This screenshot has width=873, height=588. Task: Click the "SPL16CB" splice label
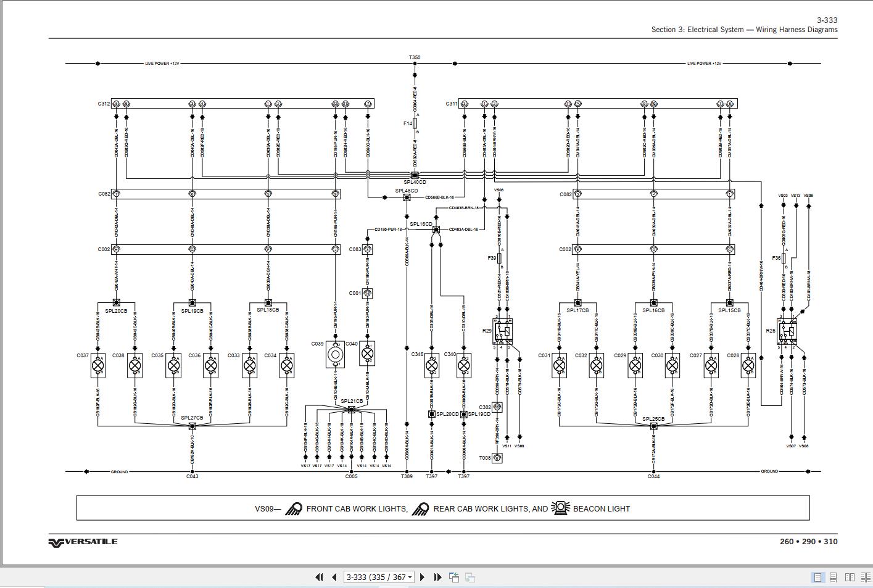click(x=653, y=310)
